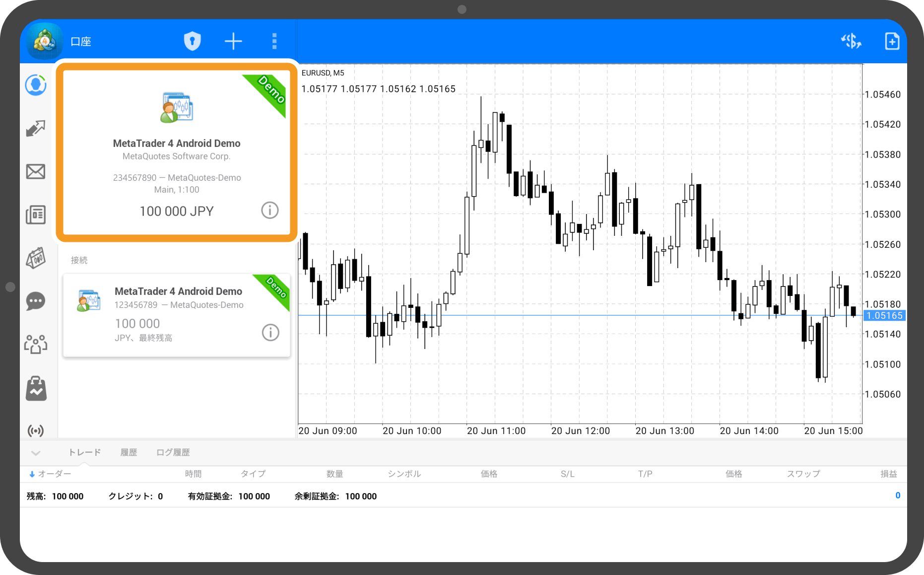Tap the new order document icon
The image size is (924, 575).
pyautogui.click(x=892, y=41)
